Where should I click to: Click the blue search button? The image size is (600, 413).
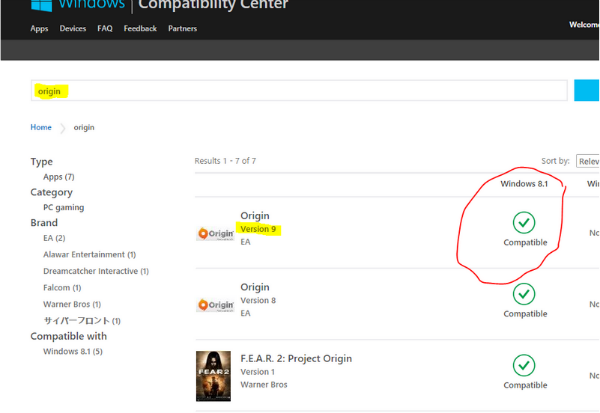click(x=587, y=91)
